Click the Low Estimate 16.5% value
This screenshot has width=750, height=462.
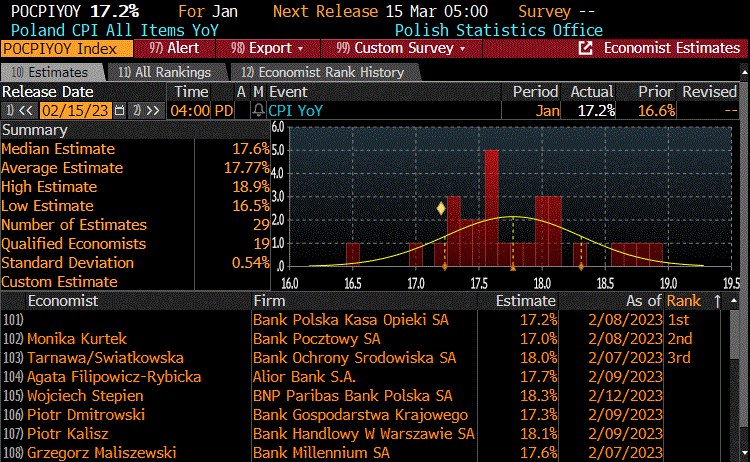click(x=251, y=206)
